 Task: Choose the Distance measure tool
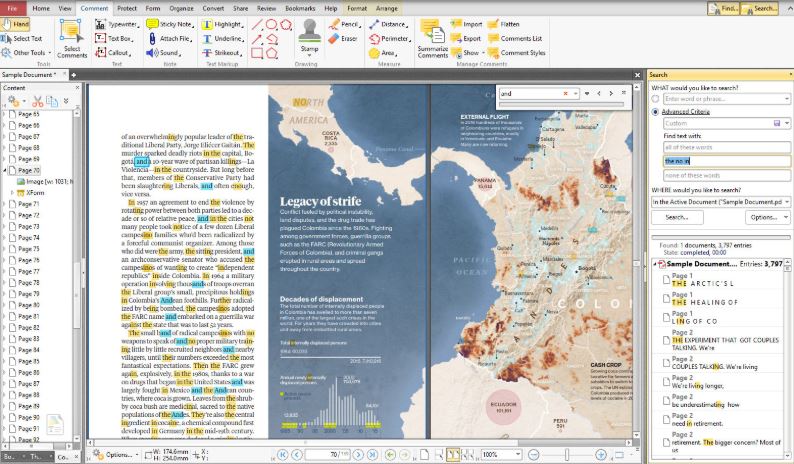point(389,24)
